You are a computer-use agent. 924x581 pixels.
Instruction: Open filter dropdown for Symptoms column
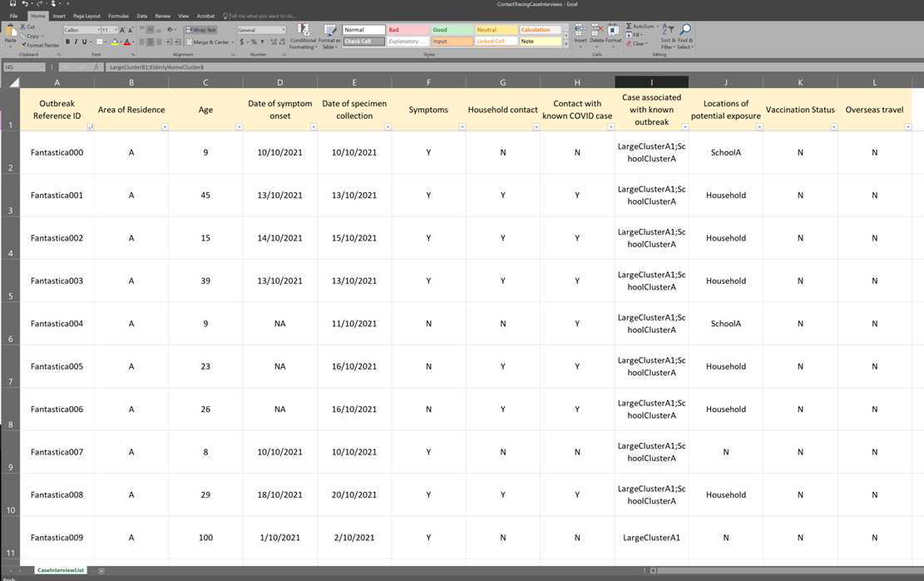tap(462, 127)
